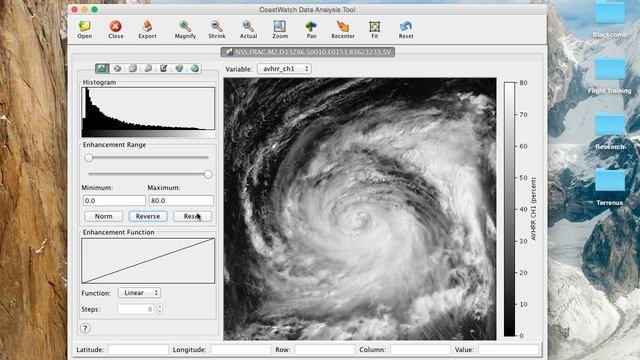Click the Column readout field
This screenshot has height=360, width=640.
click(420, 349)
